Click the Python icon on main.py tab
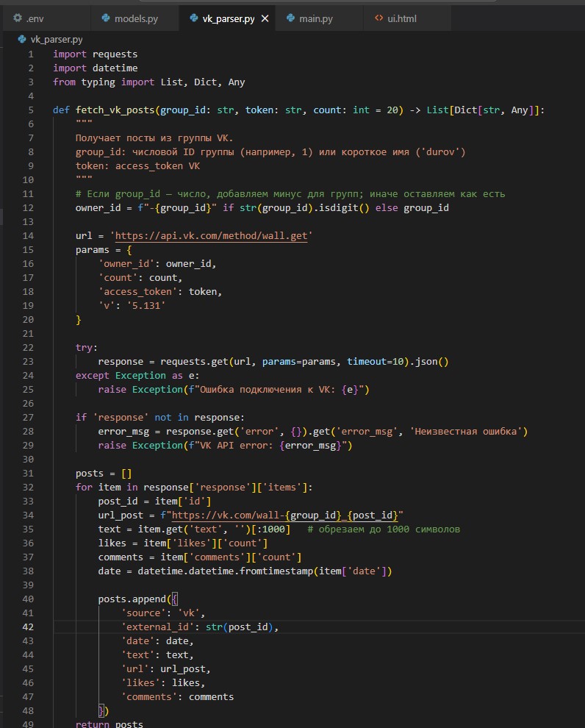The width and height of the screenshot is (585, 728). pos(291,18)
